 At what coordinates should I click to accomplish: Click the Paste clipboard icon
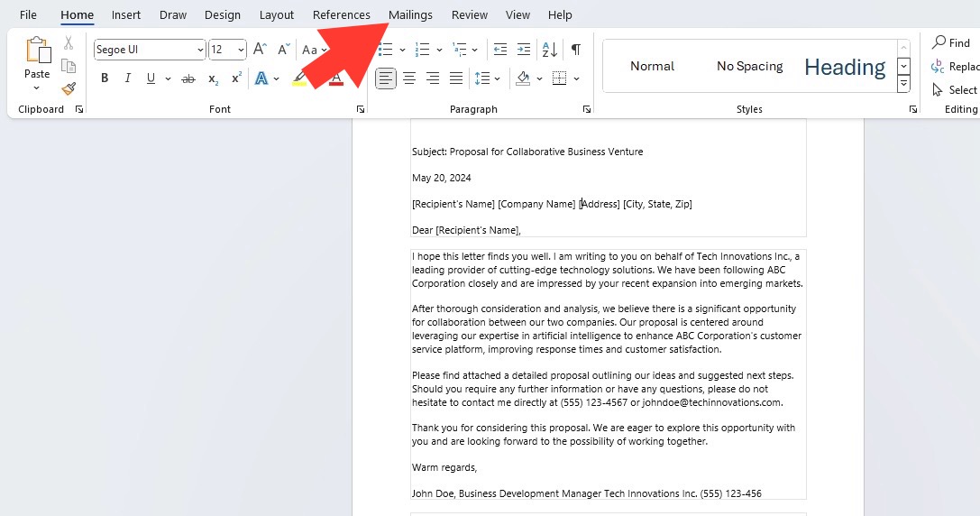tap(38, 50)
